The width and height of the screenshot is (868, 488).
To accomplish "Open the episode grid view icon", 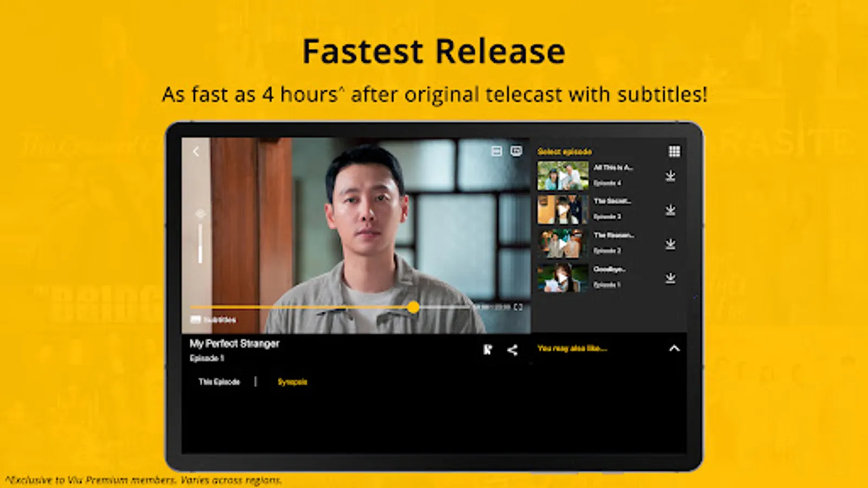I will (674, 151).
